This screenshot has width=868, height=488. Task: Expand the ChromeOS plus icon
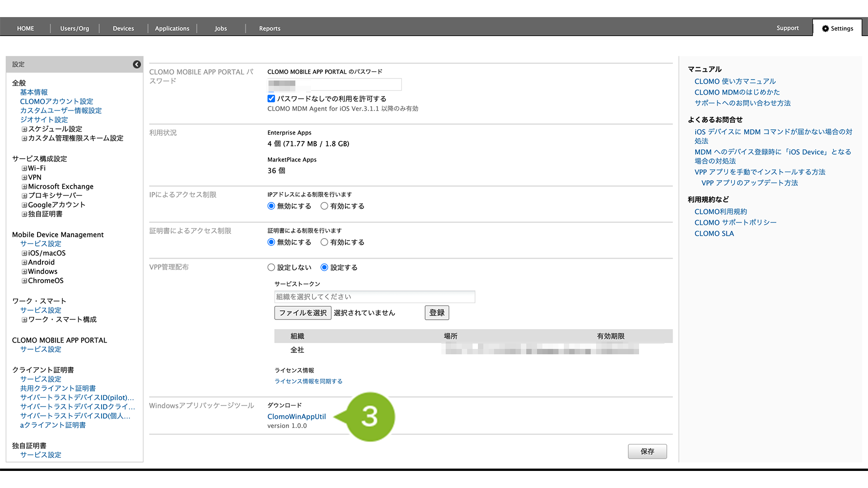pos(24,281)
